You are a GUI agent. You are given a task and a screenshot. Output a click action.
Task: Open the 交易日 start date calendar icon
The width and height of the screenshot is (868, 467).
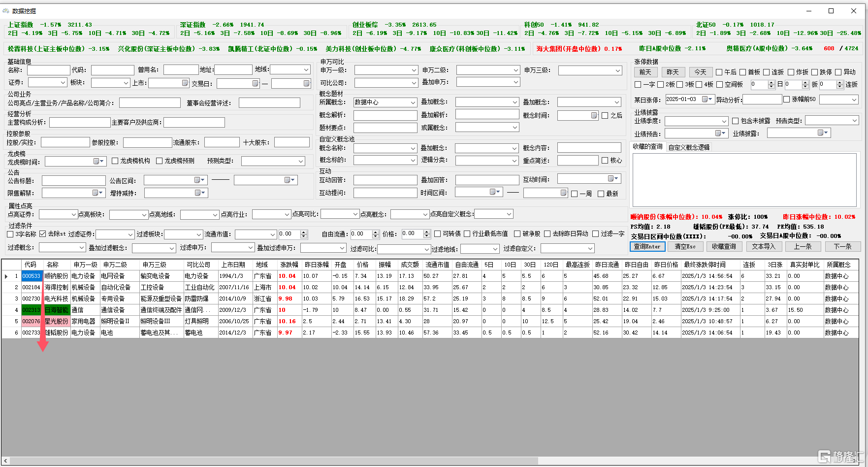pyautogui.click(x=255, y=83)
